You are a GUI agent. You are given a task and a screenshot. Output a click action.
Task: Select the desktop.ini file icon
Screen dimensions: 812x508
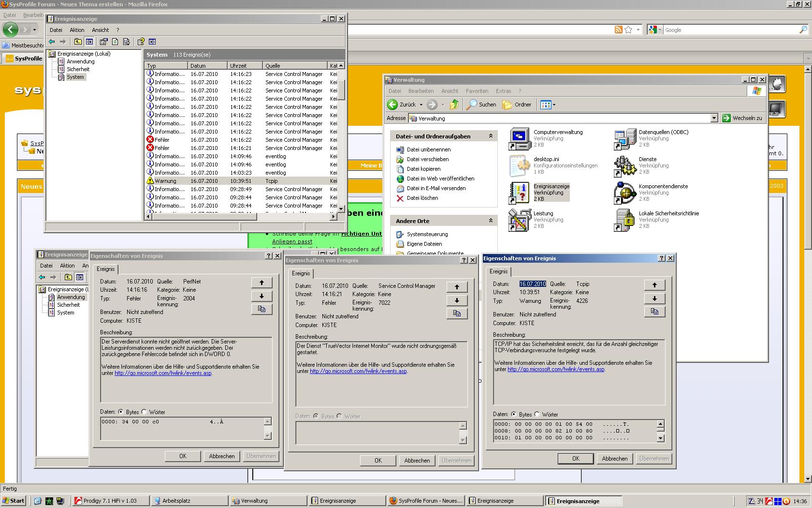point(520,166)
